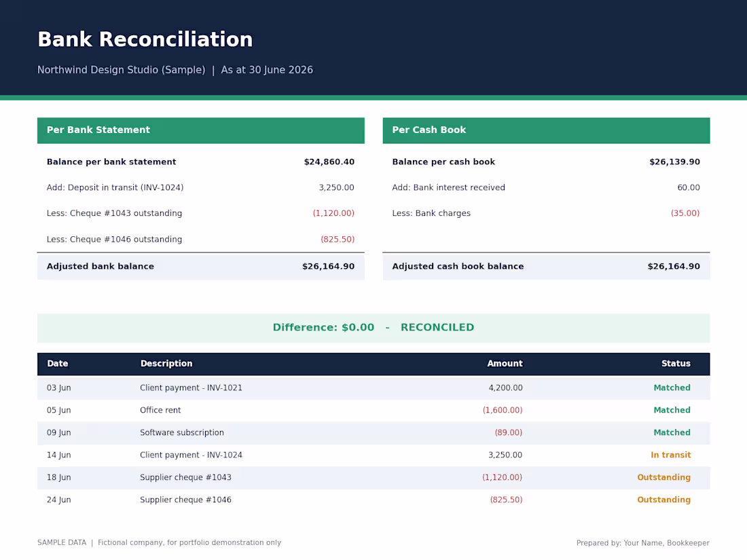
Task: Click Client payment - INV-1021 description
Action: point(191,388)
